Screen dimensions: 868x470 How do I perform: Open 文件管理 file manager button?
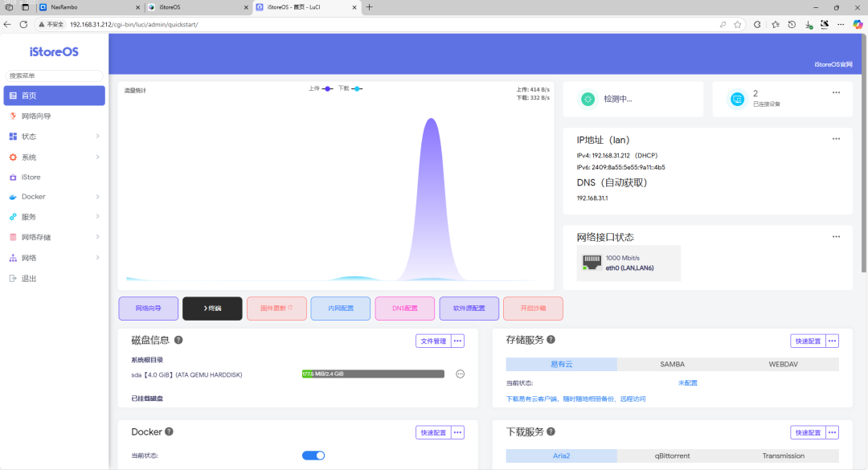pos(433,341)
